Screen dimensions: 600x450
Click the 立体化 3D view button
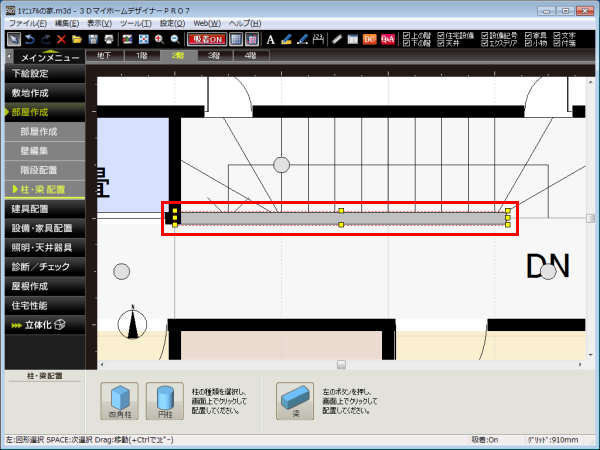(43, 324)
